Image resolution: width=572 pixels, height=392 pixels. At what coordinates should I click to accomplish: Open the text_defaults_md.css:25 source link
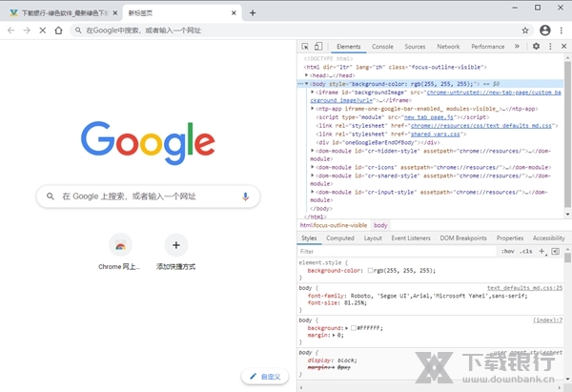click(524, 288)
